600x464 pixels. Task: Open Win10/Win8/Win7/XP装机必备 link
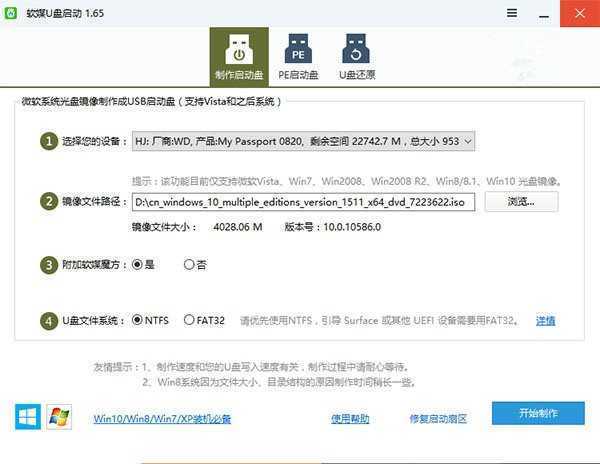[x=162, y=418]
